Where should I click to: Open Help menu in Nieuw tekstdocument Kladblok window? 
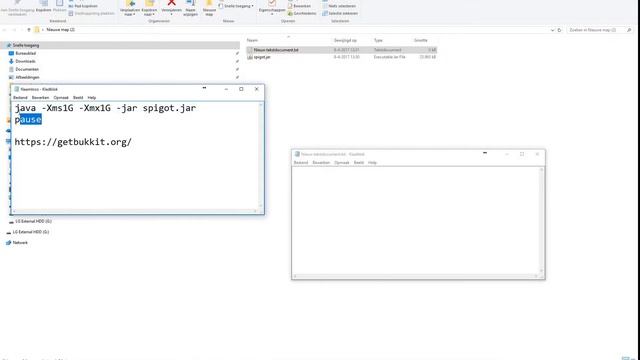pyautogui.click(x=372, y=163)
